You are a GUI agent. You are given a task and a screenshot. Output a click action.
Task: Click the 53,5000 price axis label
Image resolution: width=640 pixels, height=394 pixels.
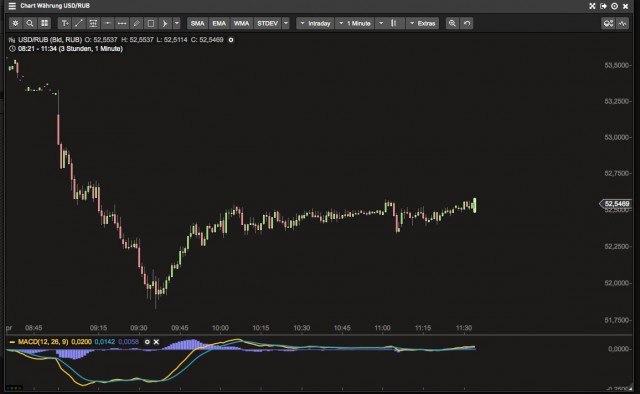616,65
